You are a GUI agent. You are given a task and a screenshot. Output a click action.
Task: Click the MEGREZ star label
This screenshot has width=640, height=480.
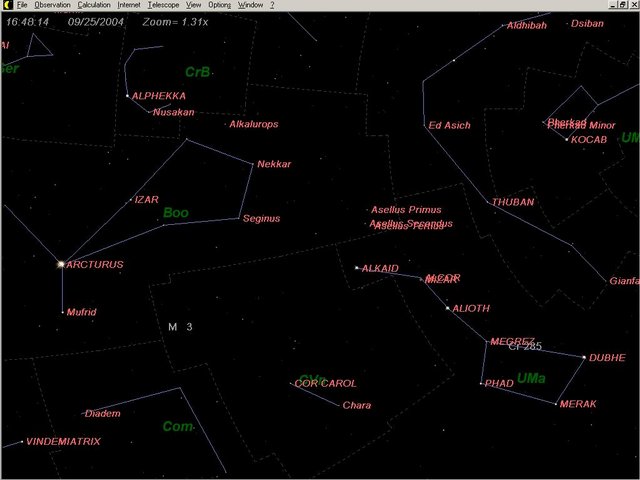pos(512,341)
